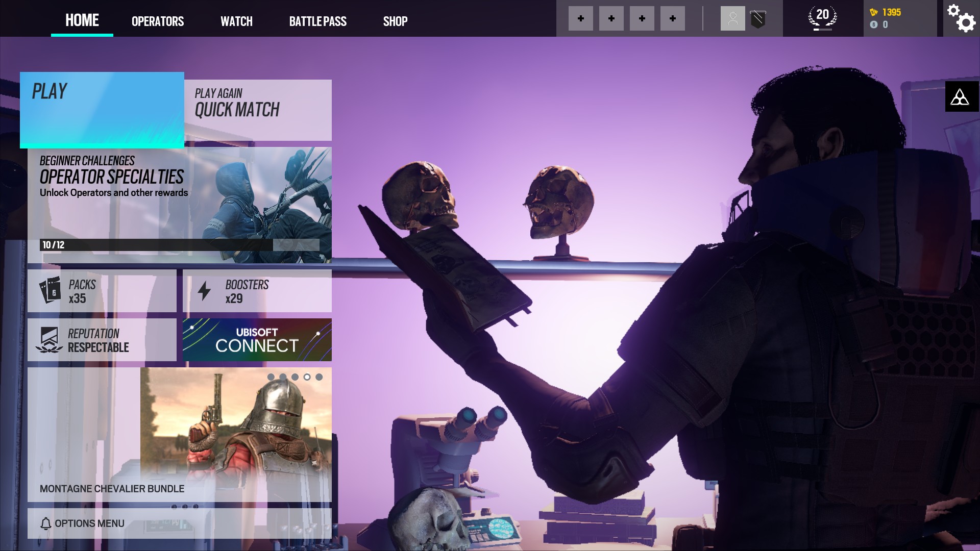Screen dimensions: 980x551
Task: Open the Montagne Chevalier Bundle promo
Action: [x=180, y=435]
